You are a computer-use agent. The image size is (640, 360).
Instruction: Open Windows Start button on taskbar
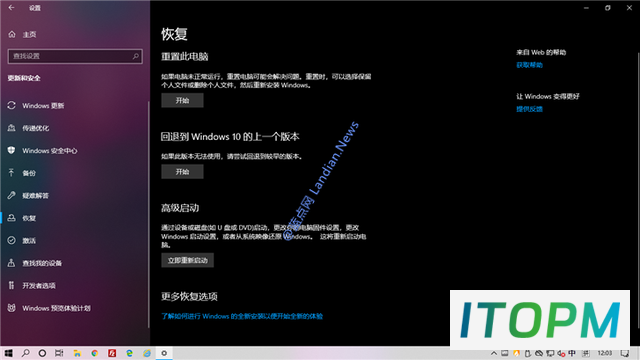click(x=8, y=353)
